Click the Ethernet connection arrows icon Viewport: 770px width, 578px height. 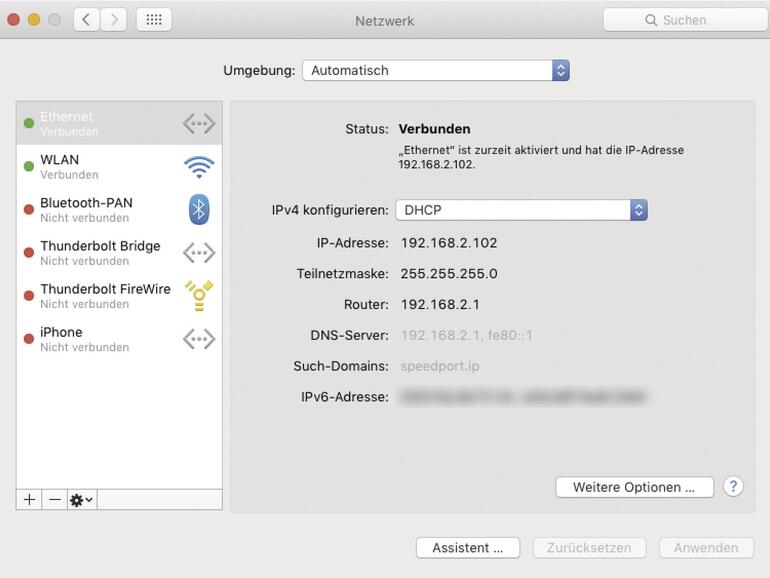click(199, 123)
